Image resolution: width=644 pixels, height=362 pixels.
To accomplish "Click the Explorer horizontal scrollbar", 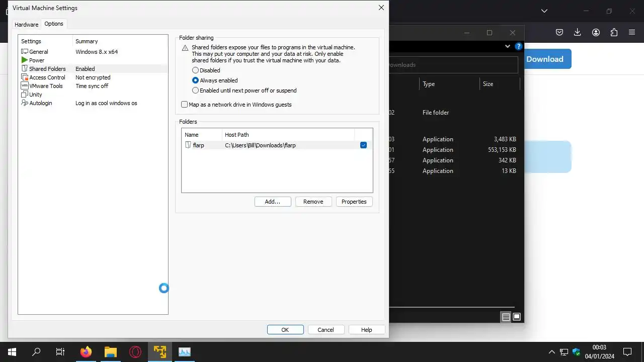I will pos(452,307).
